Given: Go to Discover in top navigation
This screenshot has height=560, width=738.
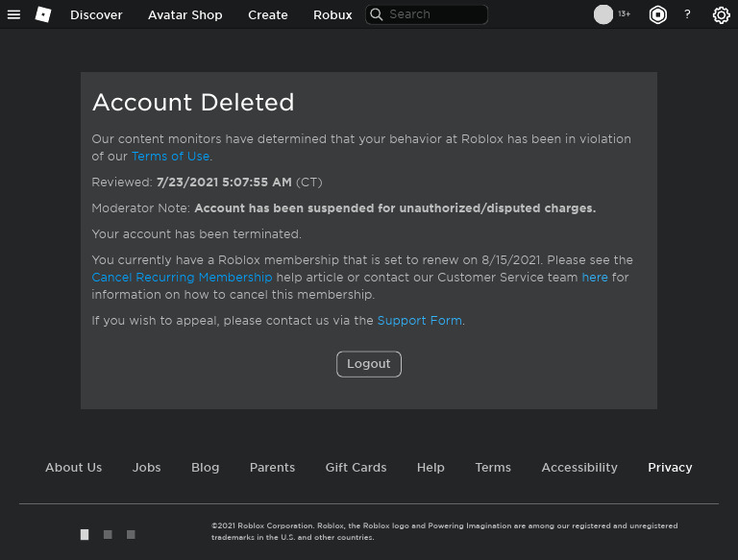Looking at the screenshot, I should (x=96, y=14).
